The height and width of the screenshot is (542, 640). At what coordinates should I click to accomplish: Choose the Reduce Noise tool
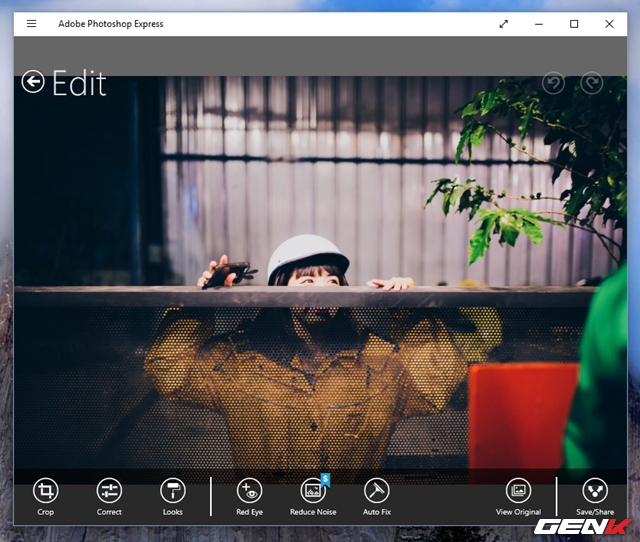pyautogui.click(x=313, y=491)
